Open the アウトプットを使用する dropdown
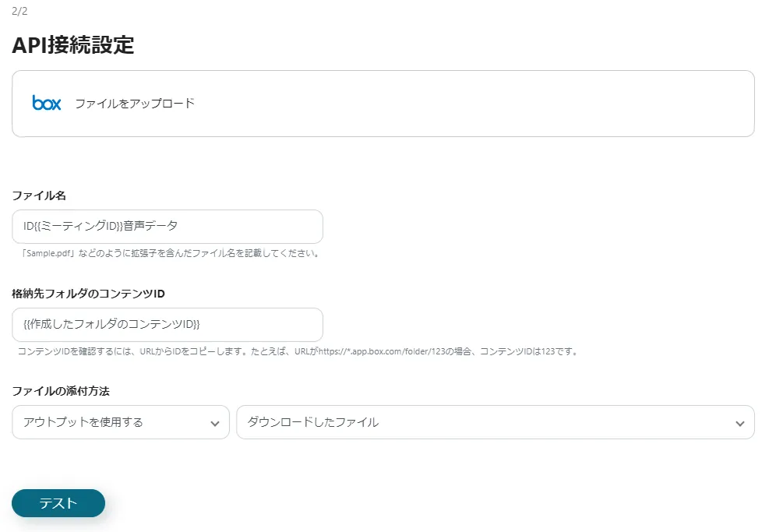Viewport: 783px width, 532px height. coord(121,422)
